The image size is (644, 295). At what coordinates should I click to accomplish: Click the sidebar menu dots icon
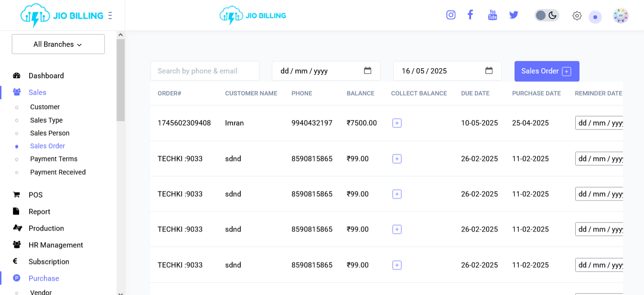coord(110,16)
